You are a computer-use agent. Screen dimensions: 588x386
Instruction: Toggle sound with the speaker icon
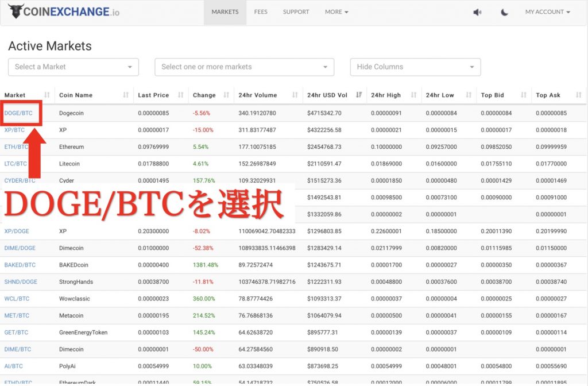click(477, 12)
